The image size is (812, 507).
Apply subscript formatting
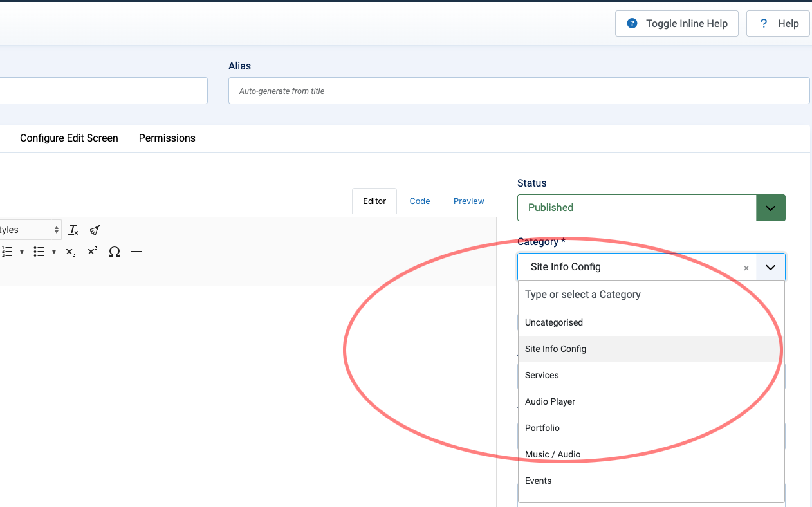point(70,252)
